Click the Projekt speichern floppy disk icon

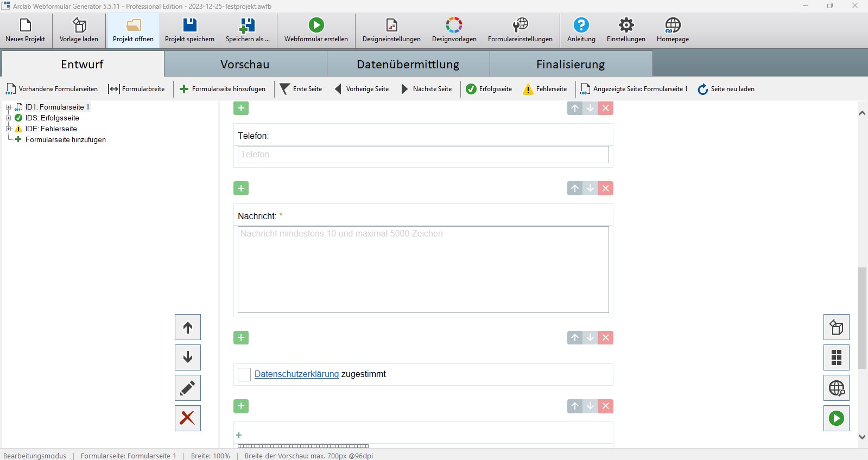[x=189, y=25]
